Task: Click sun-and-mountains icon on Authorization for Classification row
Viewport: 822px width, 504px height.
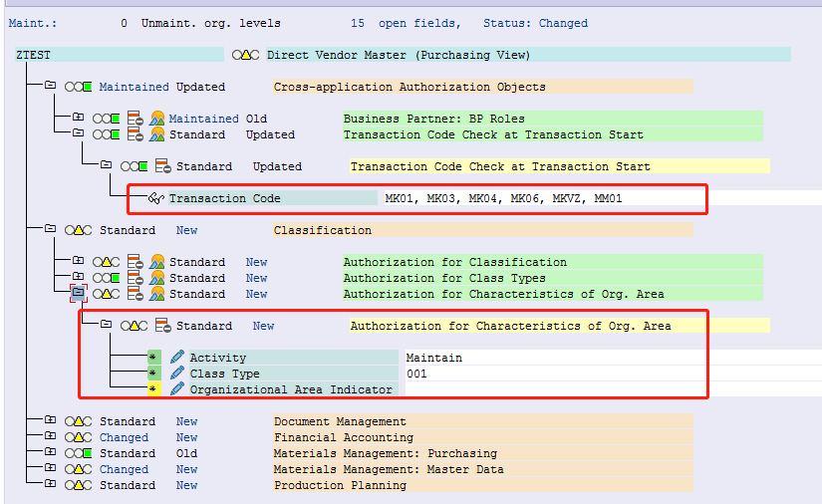Action: click(x=156, y=262)
